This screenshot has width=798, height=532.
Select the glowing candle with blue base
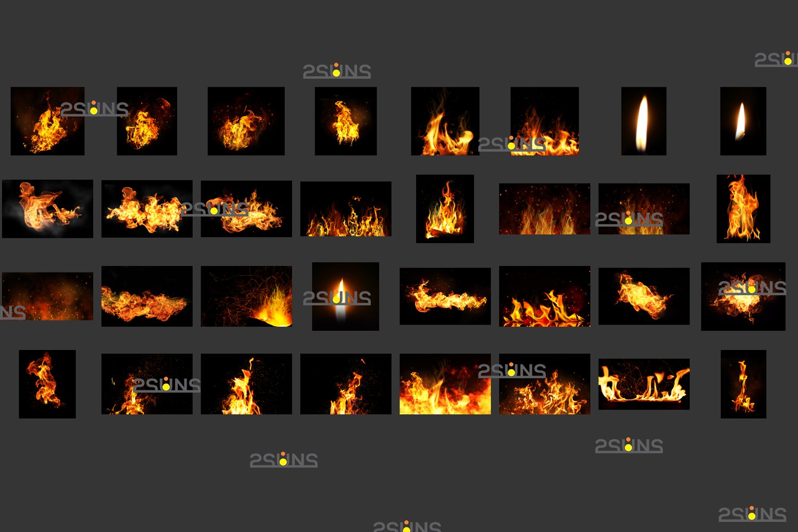click(345, 296)
